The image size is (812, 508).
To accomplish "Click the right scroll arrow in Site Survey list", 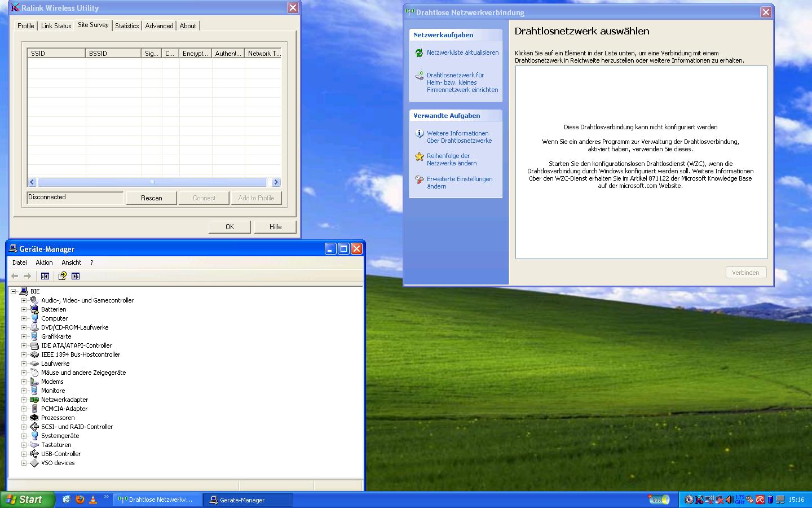I will coord(276,182).
